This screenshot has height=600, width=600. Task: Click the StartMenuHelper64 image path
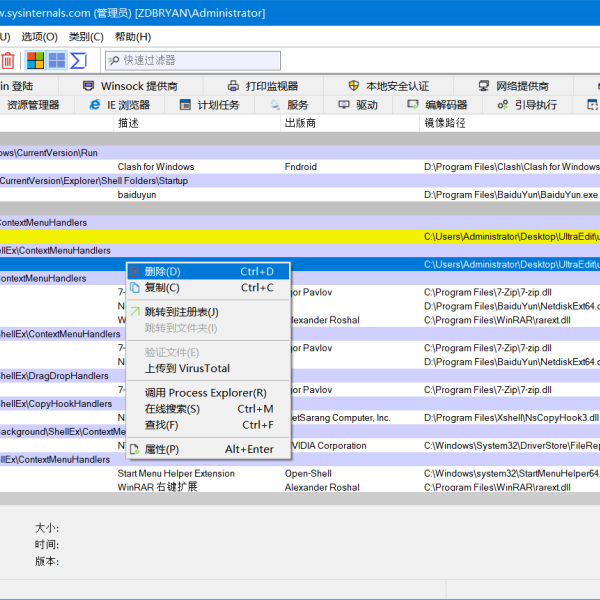coord(511,473)
